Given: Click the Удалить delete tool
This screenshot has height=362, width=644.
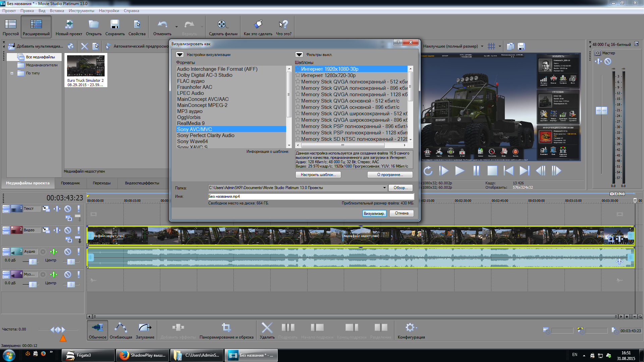Looking at the screenshot, I should (x=267, y=330).
